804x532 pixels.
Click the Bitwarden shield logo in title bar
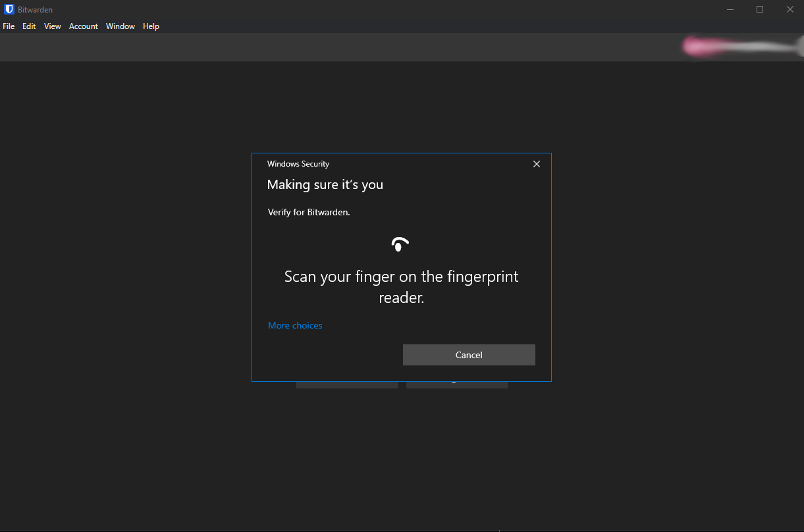tap(9, 9)
